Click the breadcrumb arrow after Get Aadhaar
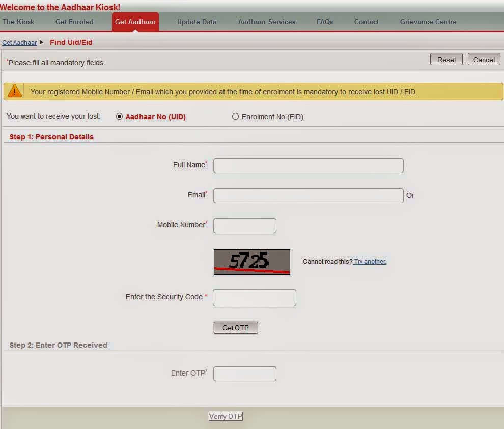The height and width of the screenshot is (429, 504). pos(41,42)
